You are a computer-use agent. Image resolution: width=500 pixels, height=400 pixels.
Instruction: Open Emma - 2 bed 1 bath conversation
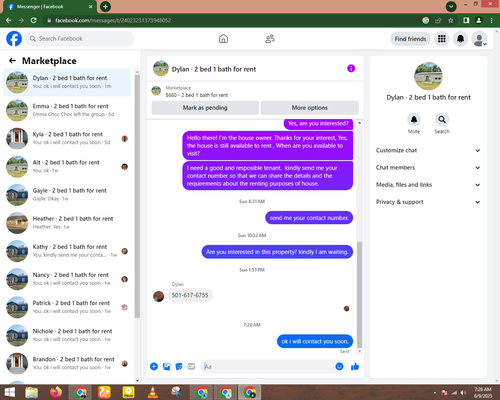pos(67,110)
